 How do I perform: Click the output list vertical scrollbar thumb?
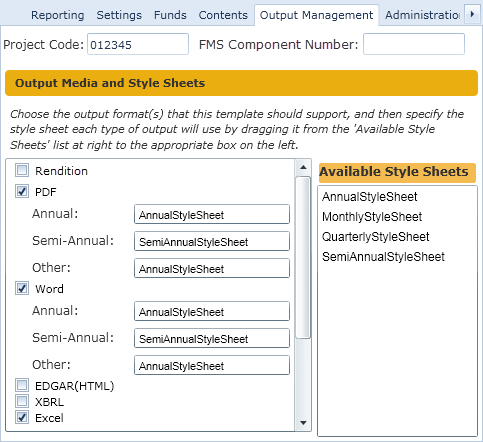click(x=303, y=258)
